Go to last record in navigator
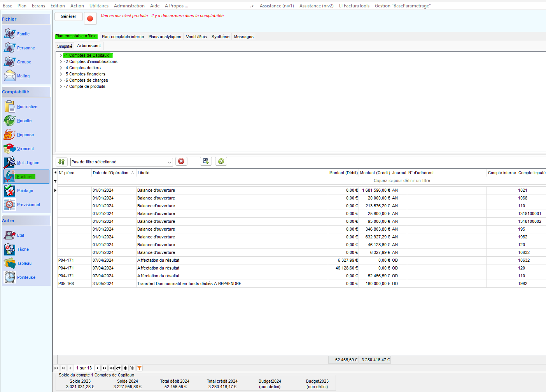The height and width of the screenshot is (392, 546). coord(112,368)
